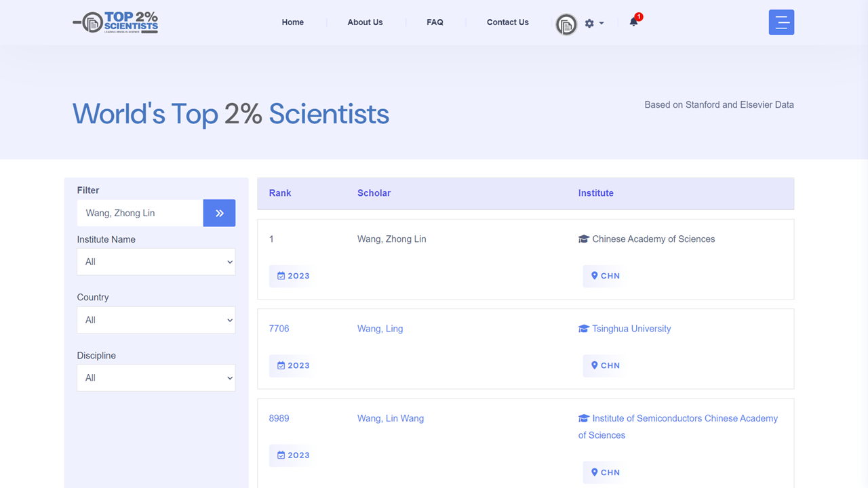Open the Contact Us page
This screenshot has width=868, height=488.
tap(507, 22)
